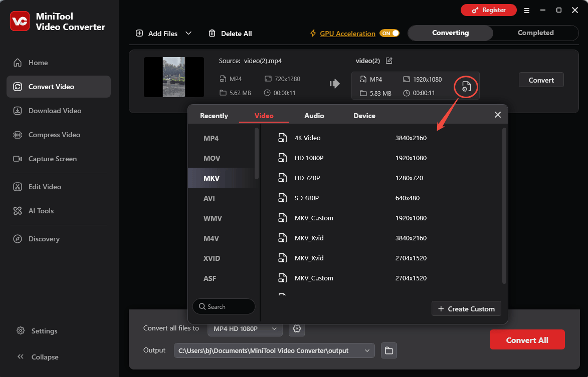Click the MiniTool VC logo
This screenshot has width=588, height=377.
20,21
